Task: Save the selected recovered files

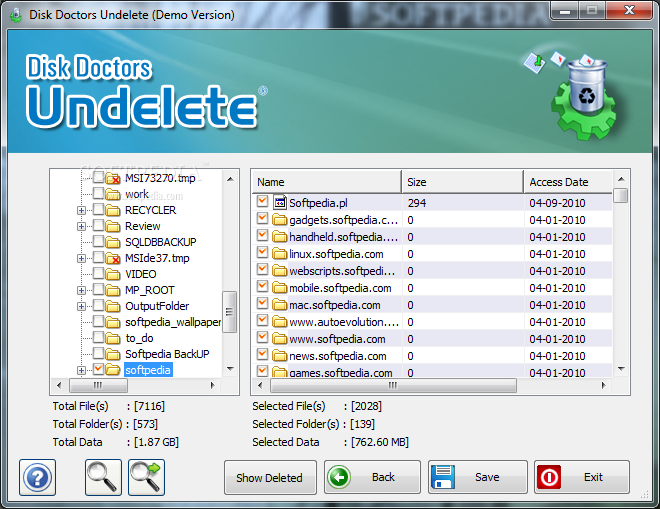Action: point(477,477)
